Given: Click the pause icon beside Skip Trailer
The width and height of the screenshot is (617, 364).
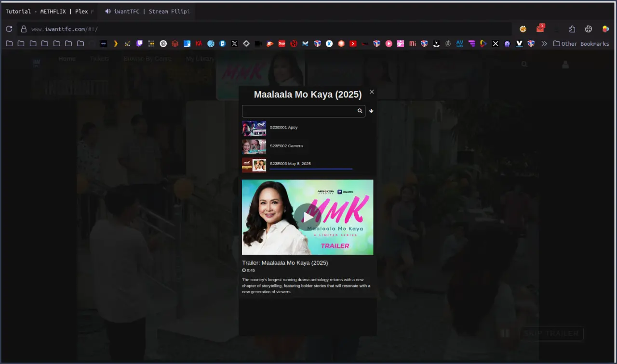Looking at the screenshot, I should 505,333.
